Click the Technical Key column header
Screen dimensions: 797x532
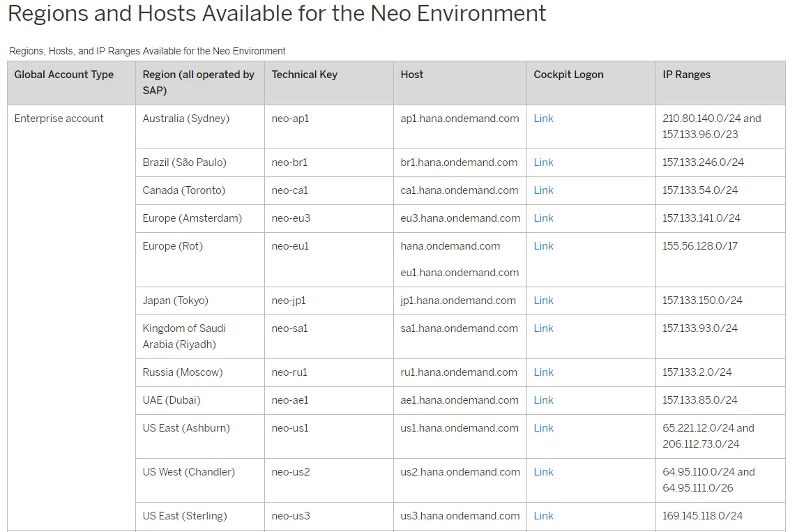(304, 75)
